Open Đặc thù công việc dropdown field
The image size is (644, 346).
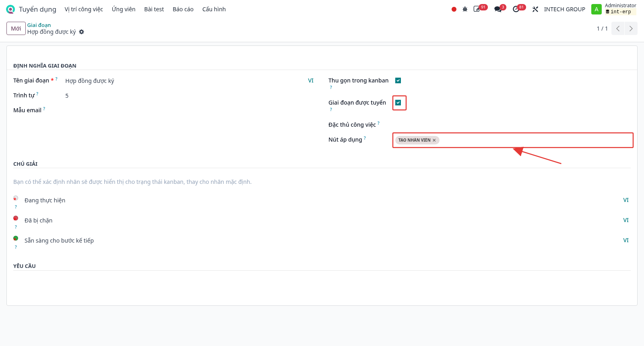[x=512, y=125]
